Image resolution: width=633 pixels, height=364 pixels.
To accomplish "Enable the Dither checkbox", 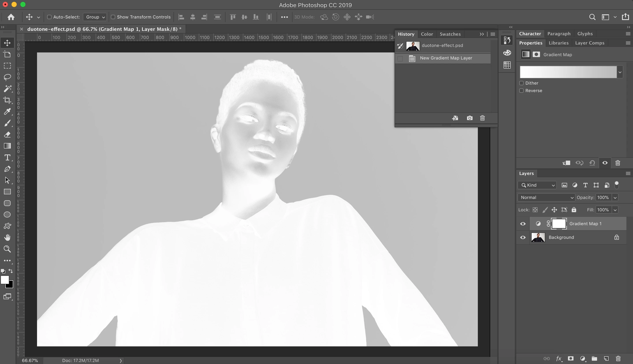I will point(521,83).
